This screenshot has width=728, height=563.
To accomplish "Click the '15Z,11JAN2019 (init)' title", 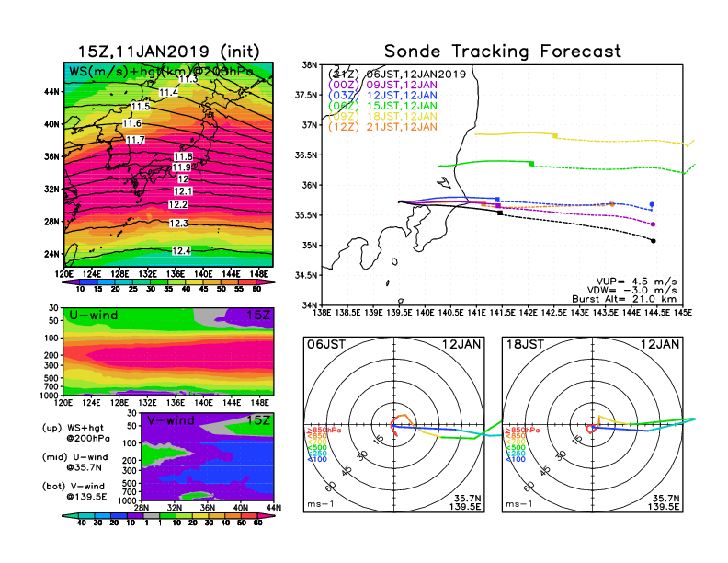I will [x=168, y=52].
